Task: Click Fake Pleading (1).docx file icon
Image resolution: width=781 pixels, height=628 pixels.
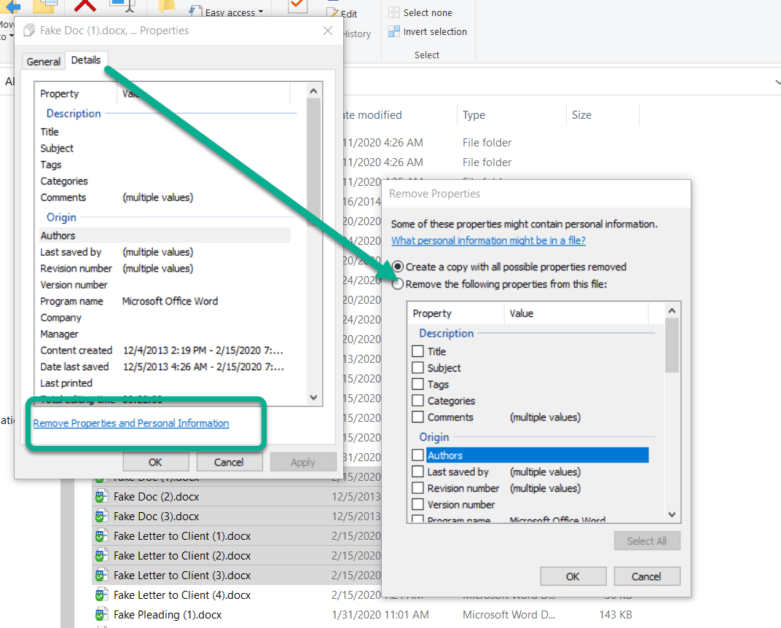Action: pos(101,615)
